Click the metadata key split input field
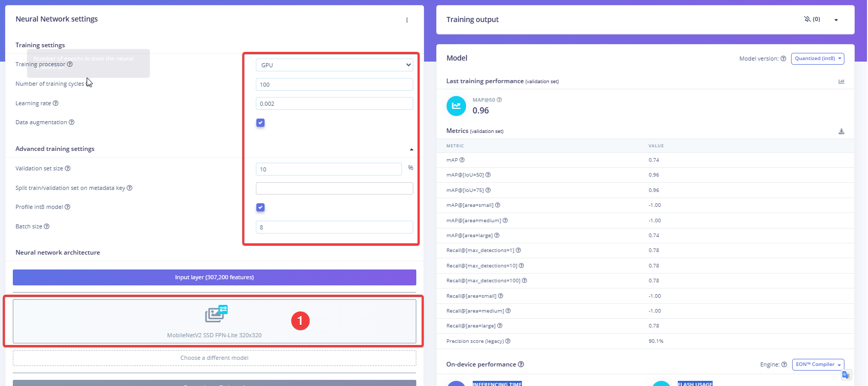The image size is (868, 386). pyautogui.click(x=334, y=188)
